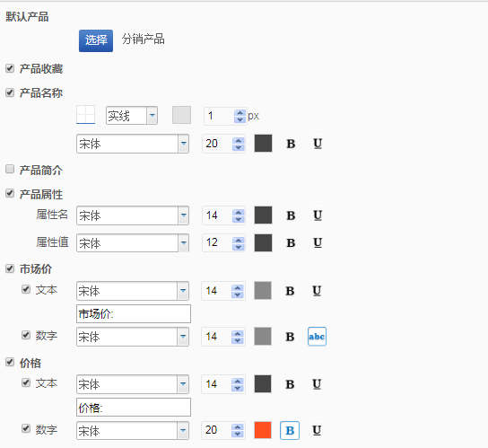Viewport: 488px width, 448px height.
Task: Toggle bold for 属性名 font
Action: point(291,215)
